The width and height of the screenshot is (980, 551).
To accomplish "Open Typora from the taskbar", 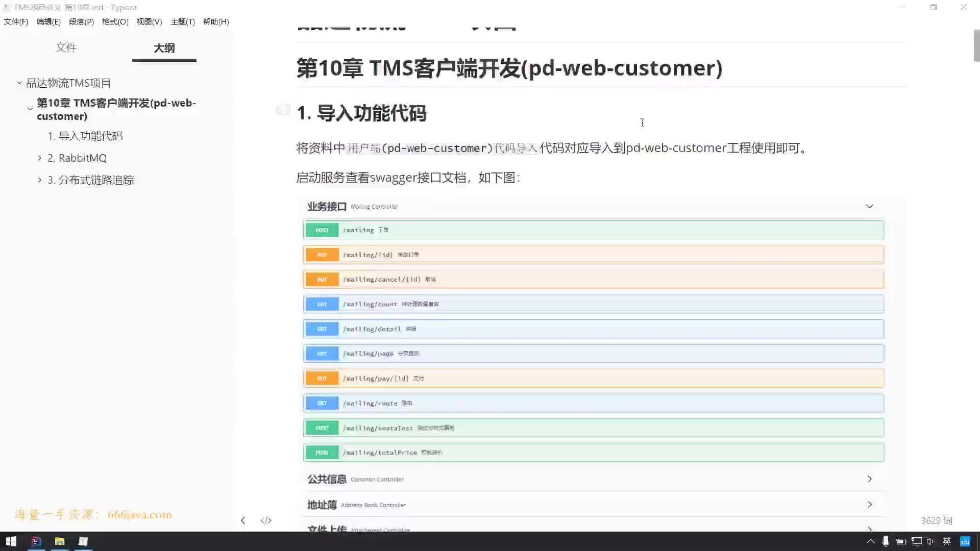I will click(83, 541).
